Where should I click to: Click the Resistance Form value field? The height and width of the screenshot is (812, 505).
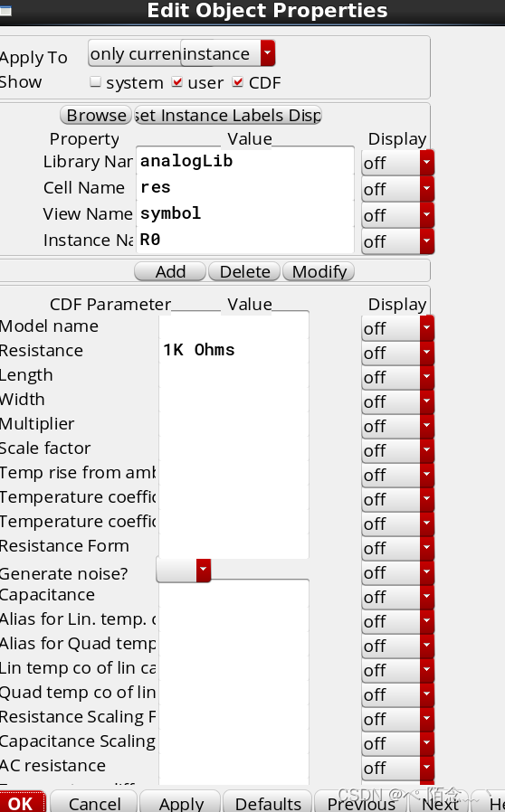tap(233, 545)
